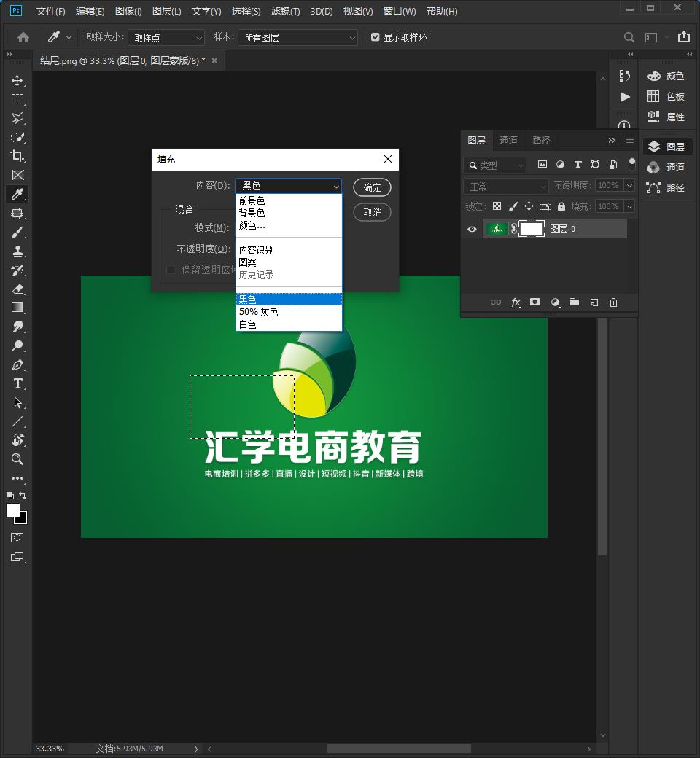The width and height of the screenshot is (700, 758).
Task: Open the 取样大小 dropdown
Action: coord(166,38)
